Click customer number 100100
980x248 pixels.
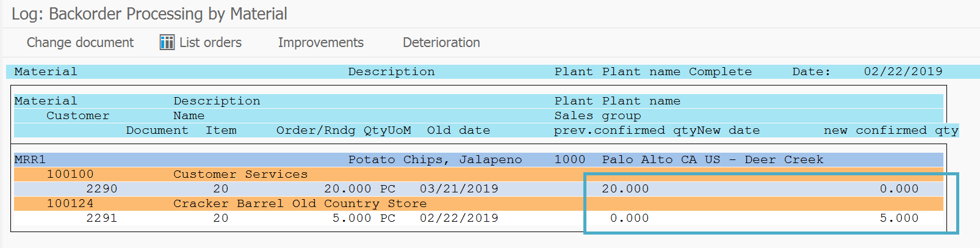coord(70,174)
